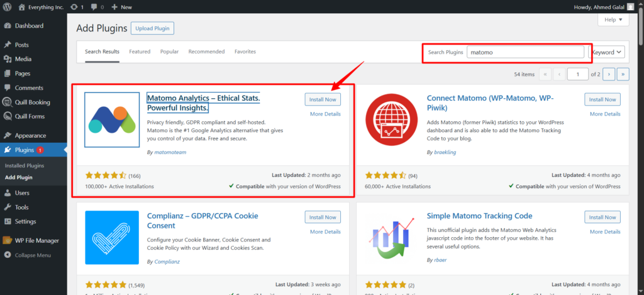Open the Dashboard menu icon
644x295 pixels.
point(7,26)
